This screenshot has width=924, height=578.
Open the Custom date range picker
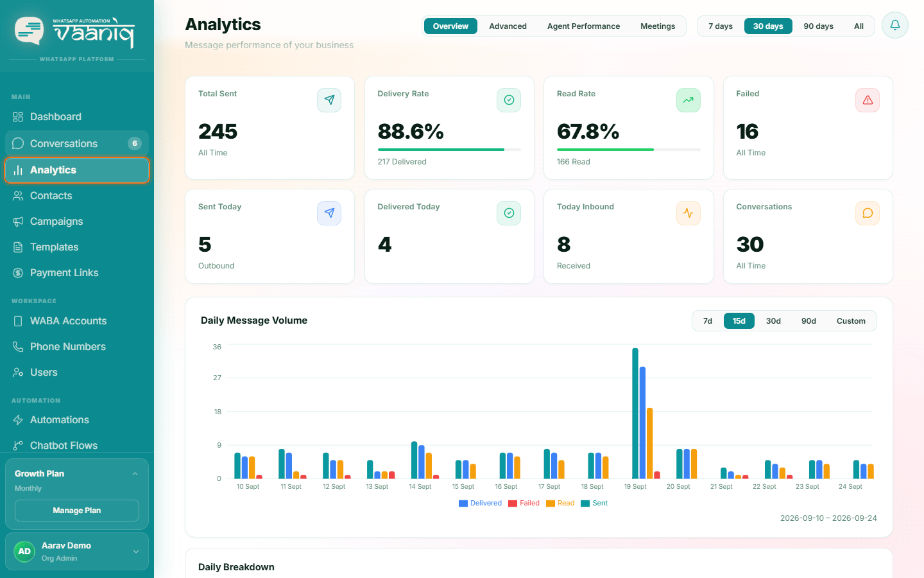point(851,321)
